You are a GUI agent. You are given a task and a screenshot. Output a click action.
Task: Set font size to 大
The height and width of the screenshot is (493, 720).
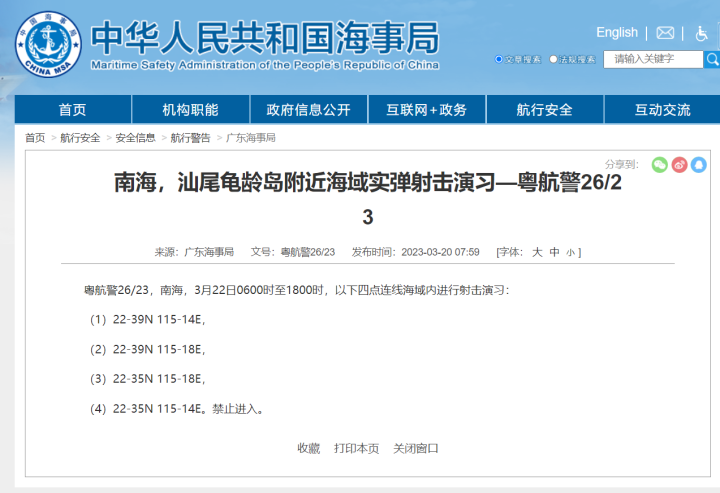(x=537, y=252)
